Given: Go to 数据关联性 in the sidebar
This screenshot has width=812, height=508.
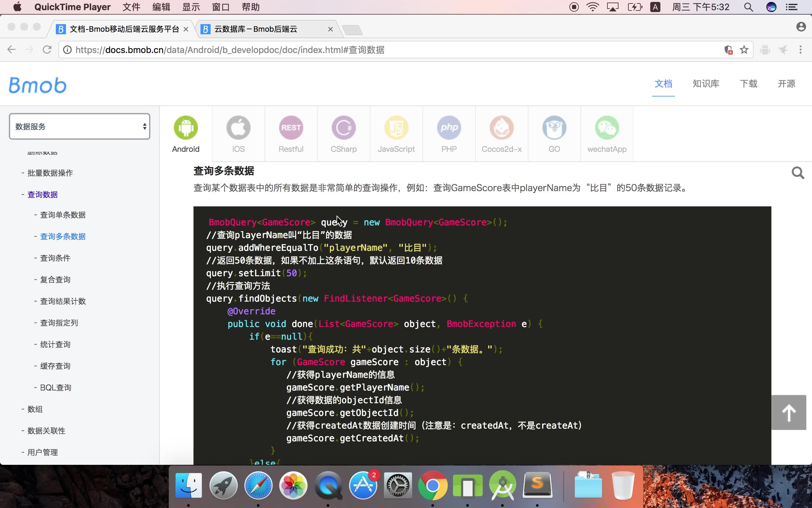Looking at the screenshot, I should coord(46,431).
